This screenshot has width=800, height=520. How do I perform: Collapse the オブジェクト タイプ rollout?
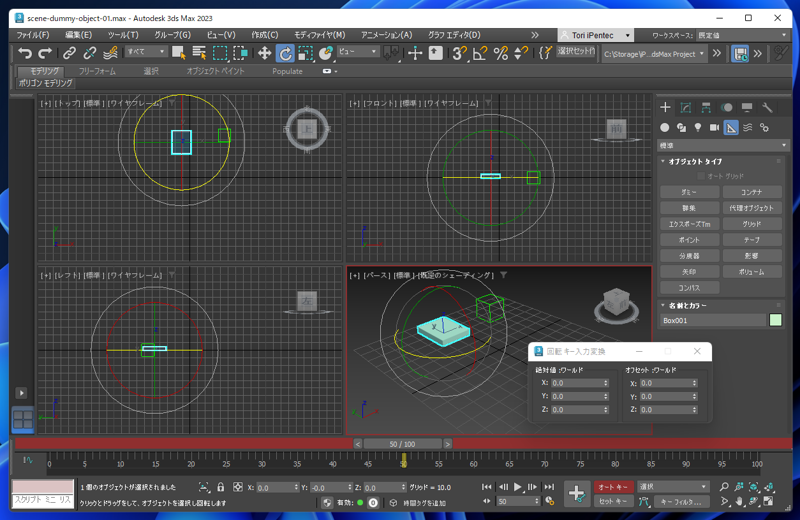[695, 161]
